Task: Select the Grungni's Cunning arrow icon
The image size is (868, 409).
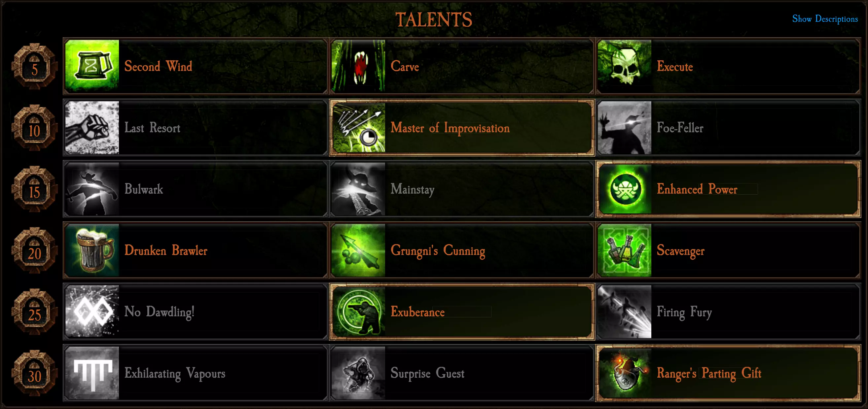Action: pos(358,250)
